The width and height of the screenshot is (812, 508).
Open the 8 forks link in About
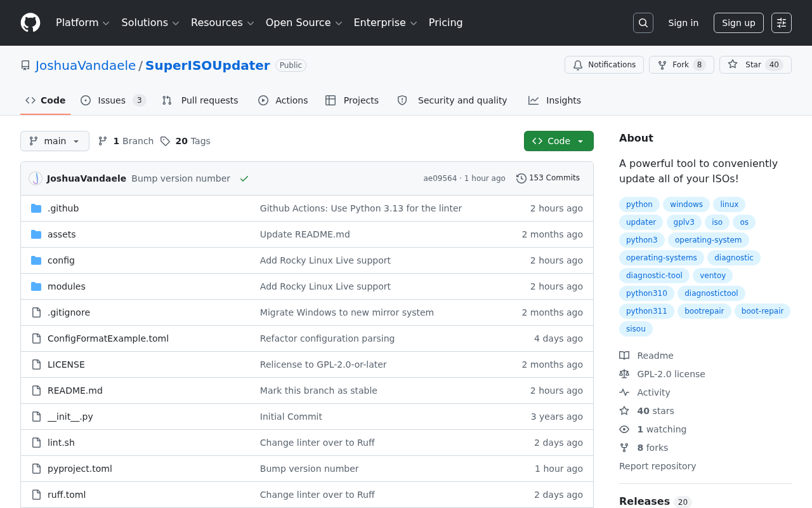point(652,448)
